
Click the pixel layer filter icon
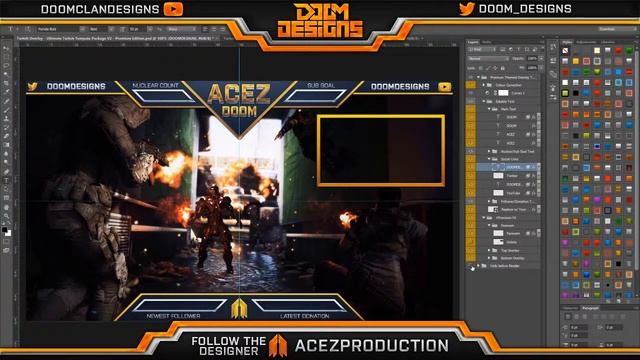(x=503, y=49)
